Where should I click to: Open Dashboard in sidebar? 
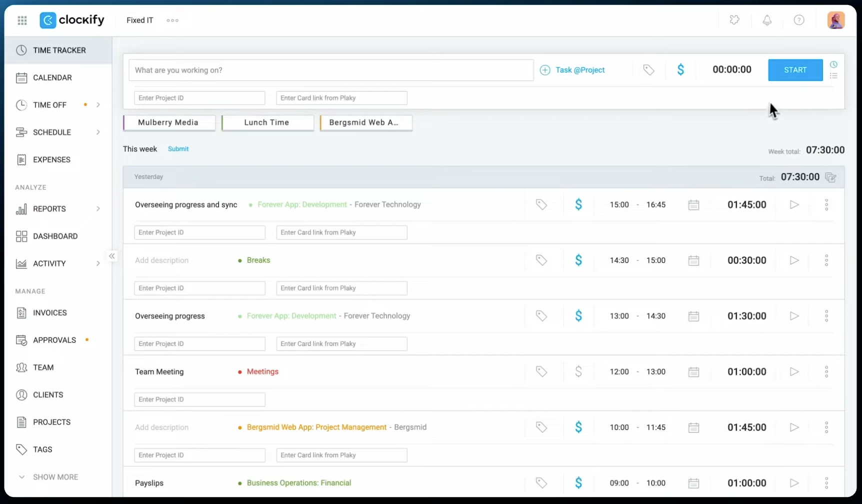click(x=58, y=236)
